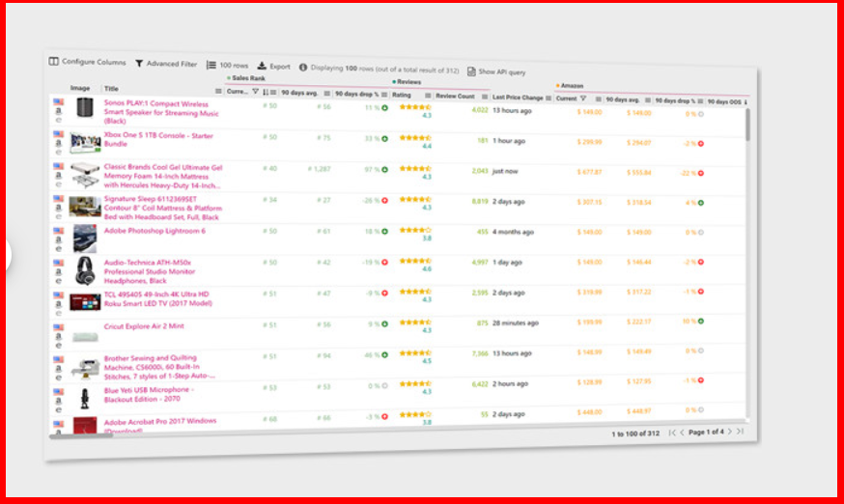Click the info icon beside Displaying 100 rows

click(303, 68)
